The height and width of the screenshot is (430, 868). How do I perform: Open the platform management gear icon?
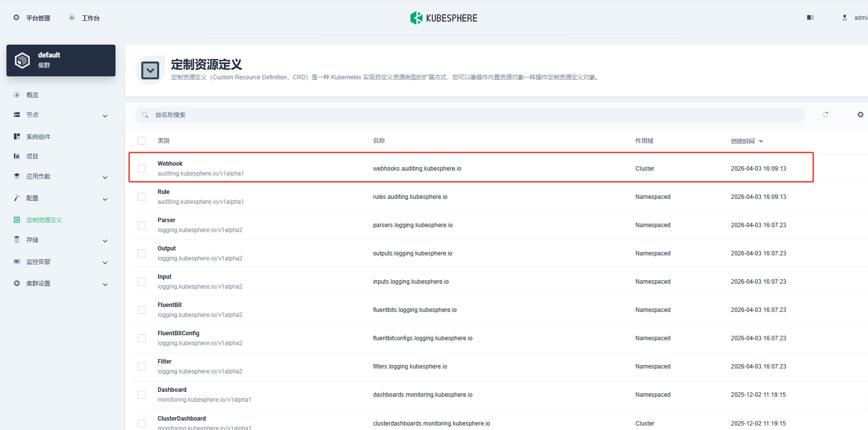[x=16, y=17]
